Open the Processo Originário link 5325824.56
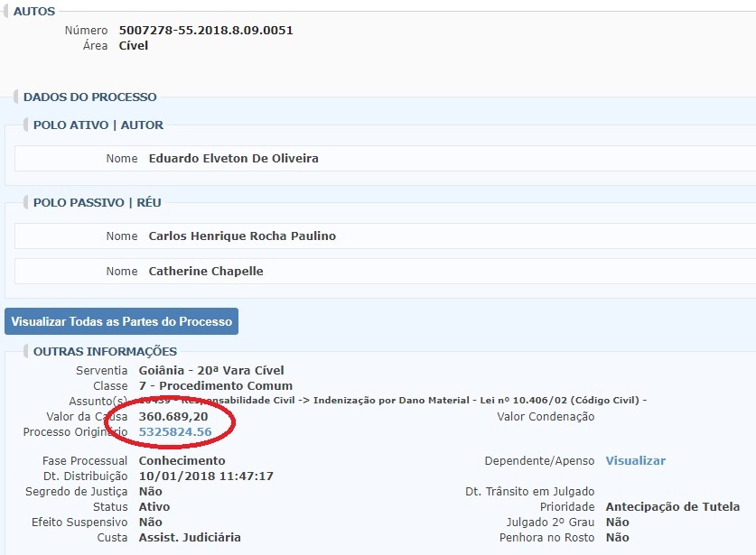This screenshot has width=756, height=555. click(x=174, y=432)
